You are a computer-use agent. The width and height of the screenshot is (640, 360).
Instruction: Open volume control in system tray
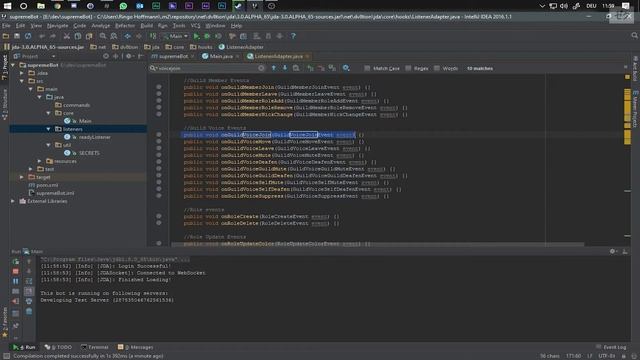point(564,6)
